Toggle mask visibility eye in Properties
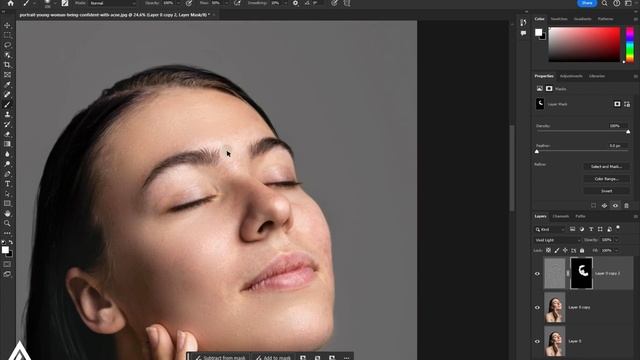The image size is (640, 360). pos(616,206)
